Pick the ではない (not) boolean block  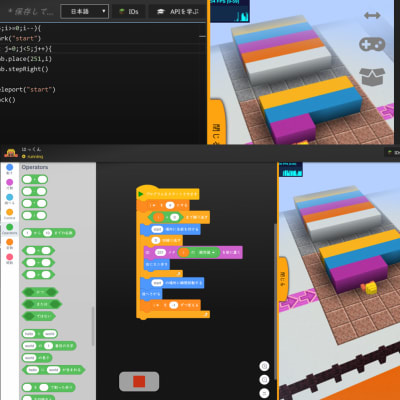coord(39,316)
